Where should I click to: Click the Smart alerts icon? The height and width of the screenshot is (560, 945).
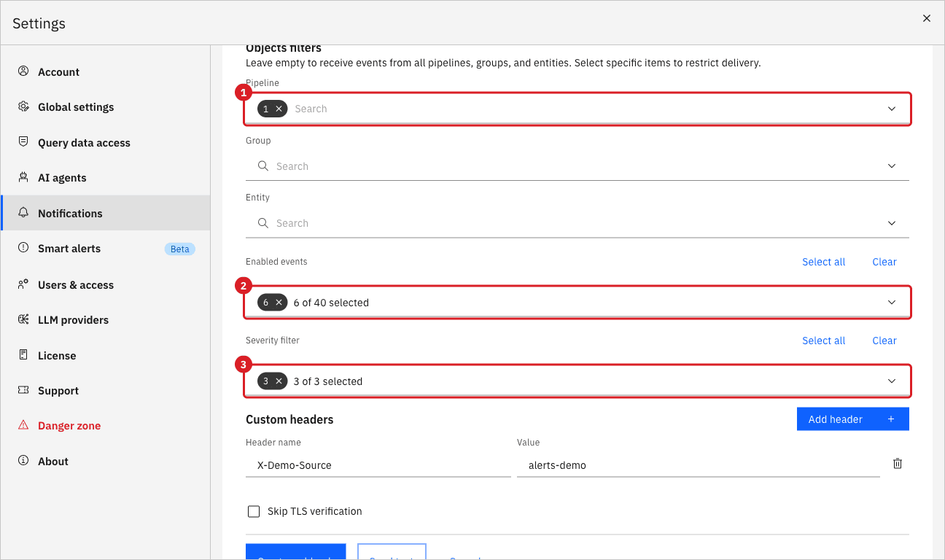23,248
